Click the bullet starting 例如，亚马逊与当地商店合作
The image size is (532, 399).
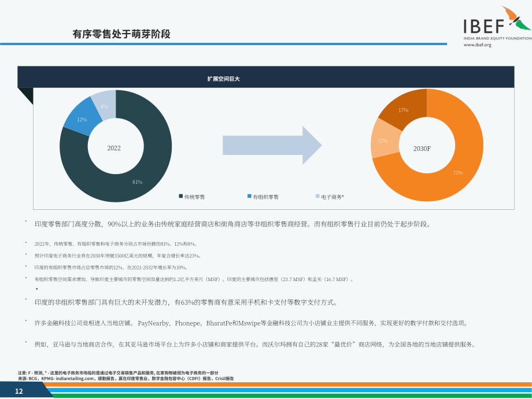255,345
